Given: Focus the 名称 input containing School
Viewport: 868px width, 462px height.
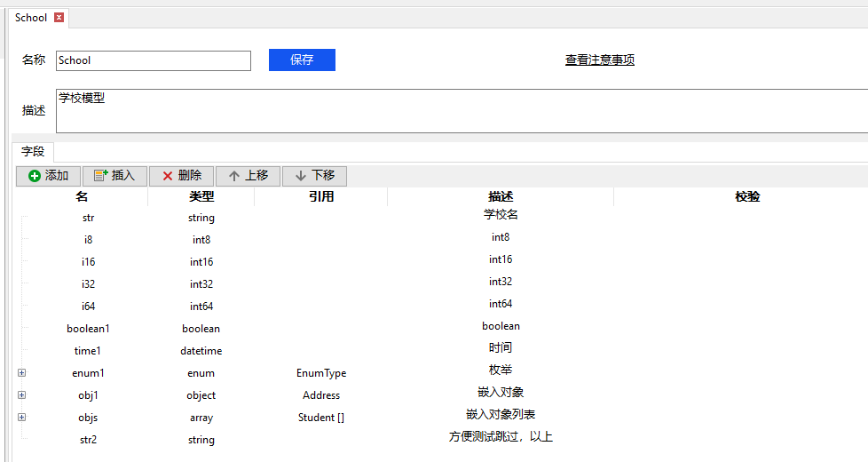Looking at the screenshot, I should point(154,60).
